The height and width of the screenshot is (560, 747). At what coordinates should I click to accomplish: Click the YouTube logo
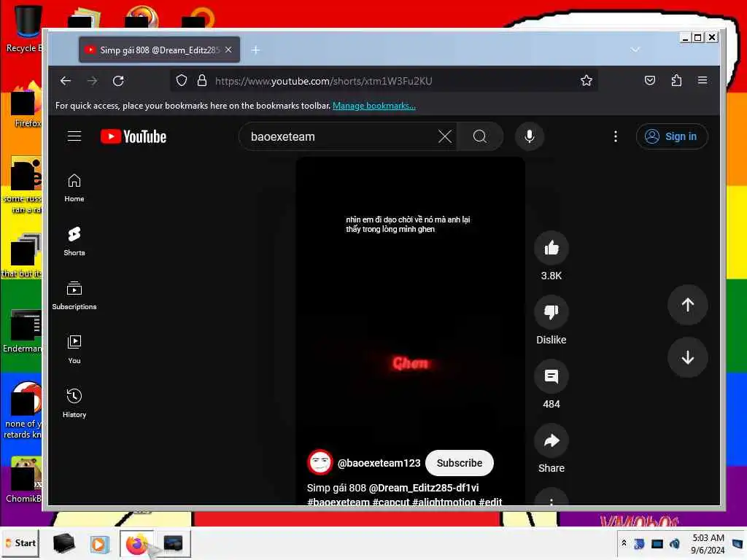coord(133,136)
